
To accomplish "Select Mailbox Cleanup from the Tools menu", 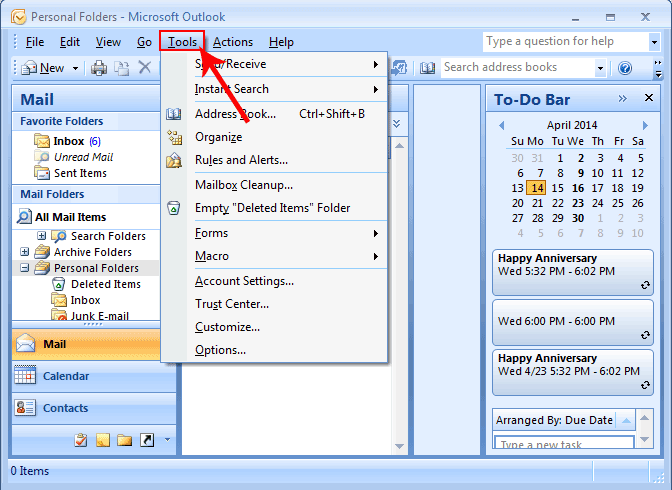I will coord(287,185).
